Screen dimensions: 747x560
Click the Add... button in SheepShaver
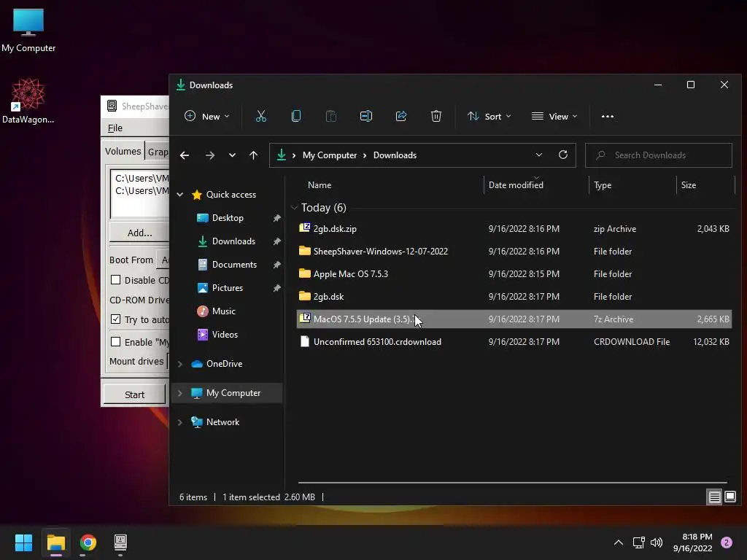click(139, 233)
